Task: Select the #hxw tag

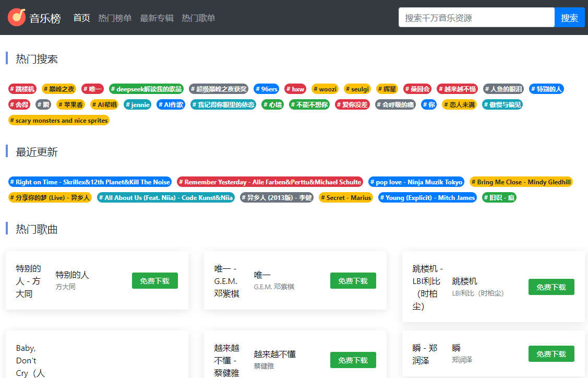Action: (x=295, y=89)
